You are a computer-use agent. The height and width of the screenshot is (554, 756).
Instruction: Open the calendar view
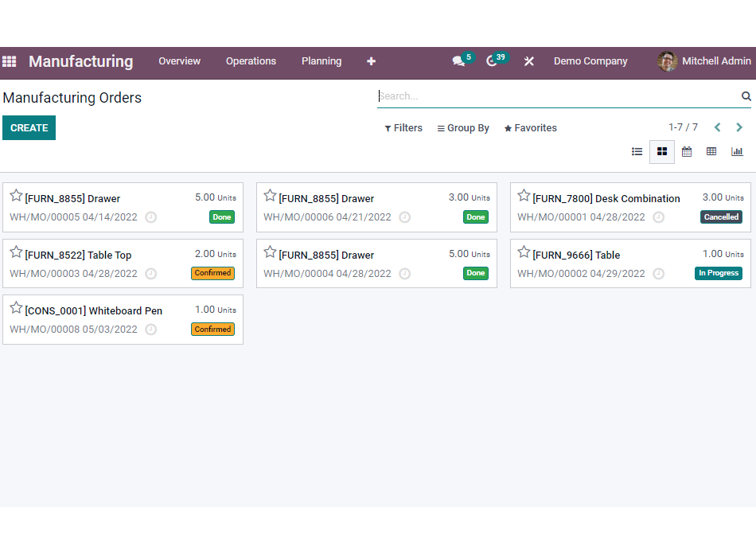point(686,151)
